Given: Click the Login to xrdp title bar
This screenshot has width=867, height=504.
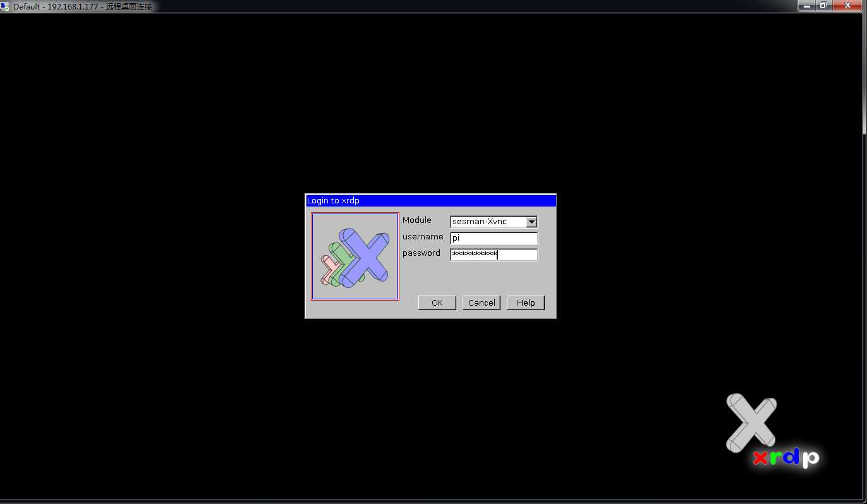Looking at the screenshot, I should (430, 201).
